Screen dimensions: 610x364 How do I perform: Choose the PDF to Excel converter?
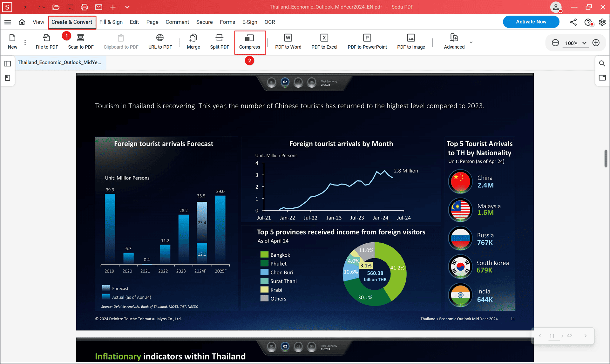tap(324, 42)
